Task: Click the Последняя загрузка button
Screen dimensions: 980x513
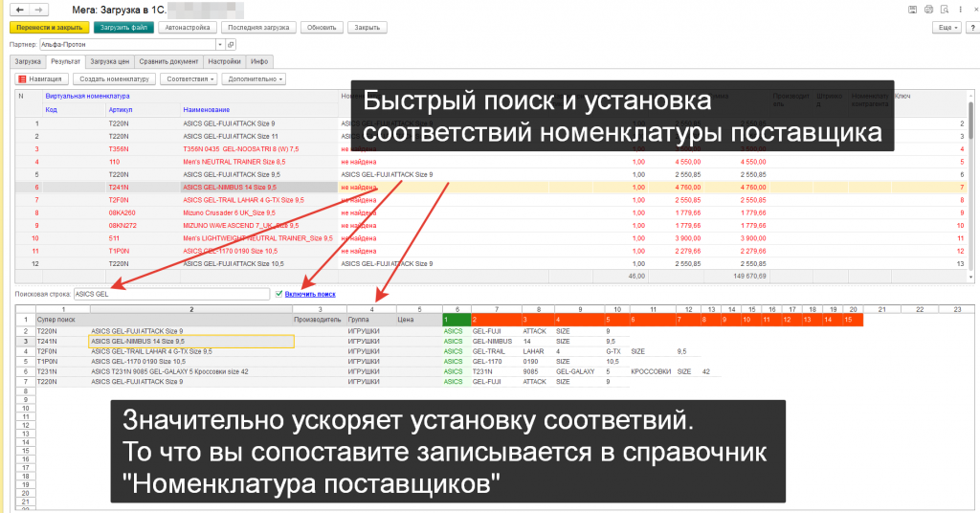Action: [x=258, y=28]
